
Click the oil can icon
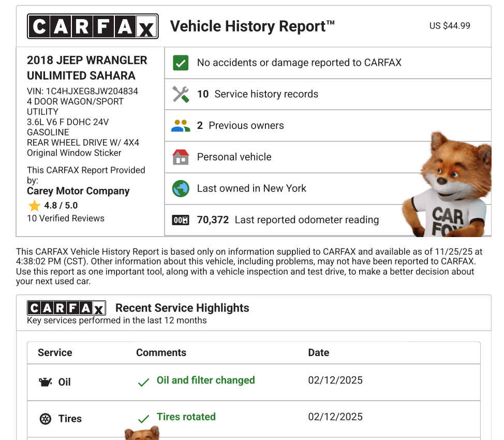point(46,382)
